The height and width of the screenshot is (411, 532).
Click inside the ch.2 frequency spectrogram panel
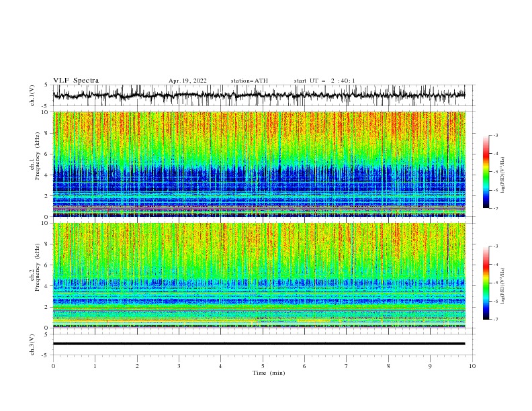[x=259, y=275]
